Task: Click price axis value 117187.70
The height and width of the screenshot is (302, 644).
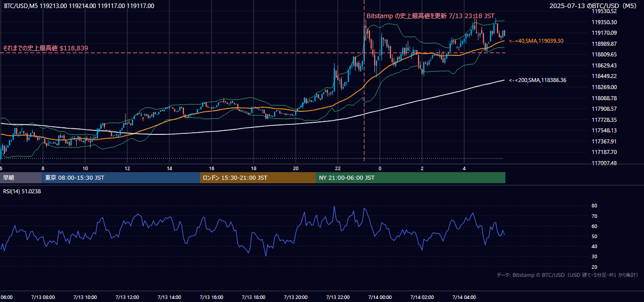Action: (605, 152)
